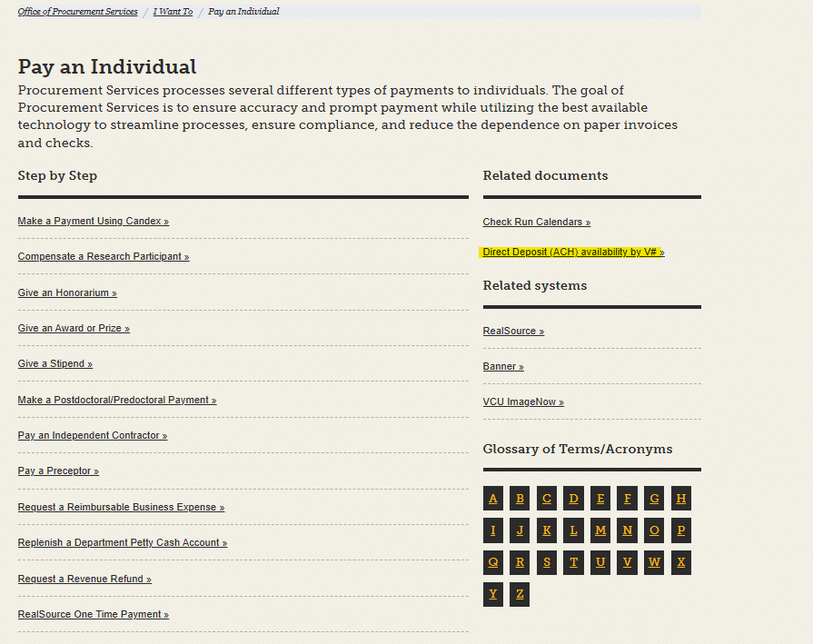Screen dimensions: 813x644
Task: Select glossary letter H tile
Action: [x=680, y=498]
